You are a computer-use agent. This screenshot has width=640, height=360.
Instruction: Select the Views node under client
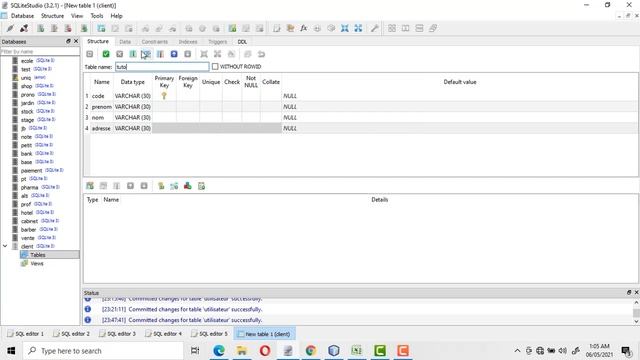point(37,263)
